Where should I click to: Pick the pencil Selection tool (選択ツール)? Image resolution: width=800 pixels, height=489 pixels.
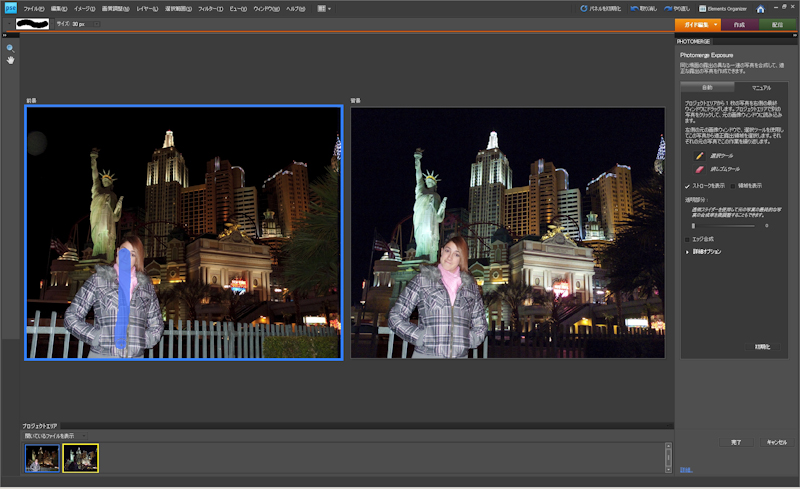[x=699, y=156]
